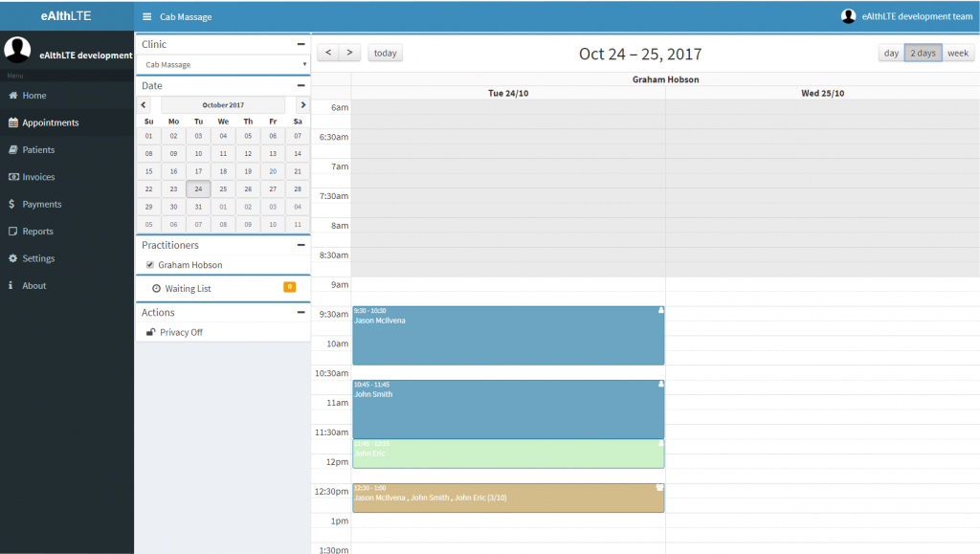
Task: Select October 02 in mini calendar
Action: tap(173, 136)
